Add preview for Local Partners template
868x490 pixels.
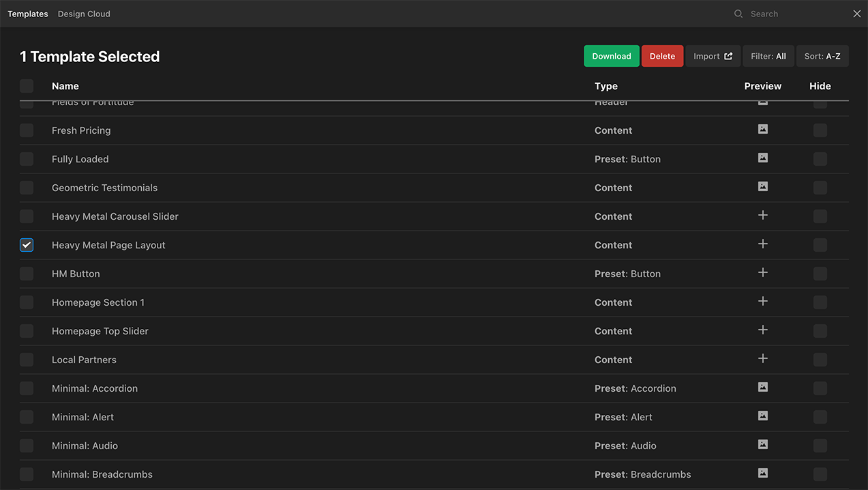pyautogui.click(x=762, y=359)
